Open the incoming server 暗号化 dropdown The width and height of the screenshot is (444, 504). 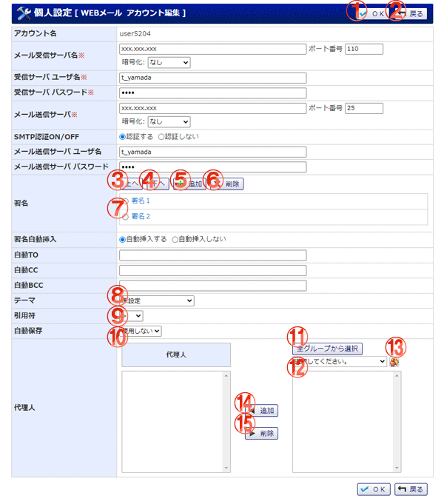click(169, 62)
